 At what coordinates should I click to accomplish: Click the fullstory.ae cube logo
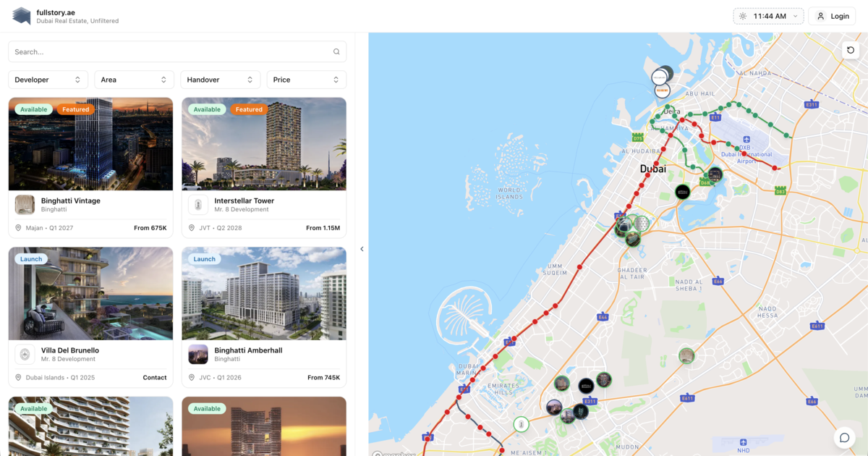[22, 16]
